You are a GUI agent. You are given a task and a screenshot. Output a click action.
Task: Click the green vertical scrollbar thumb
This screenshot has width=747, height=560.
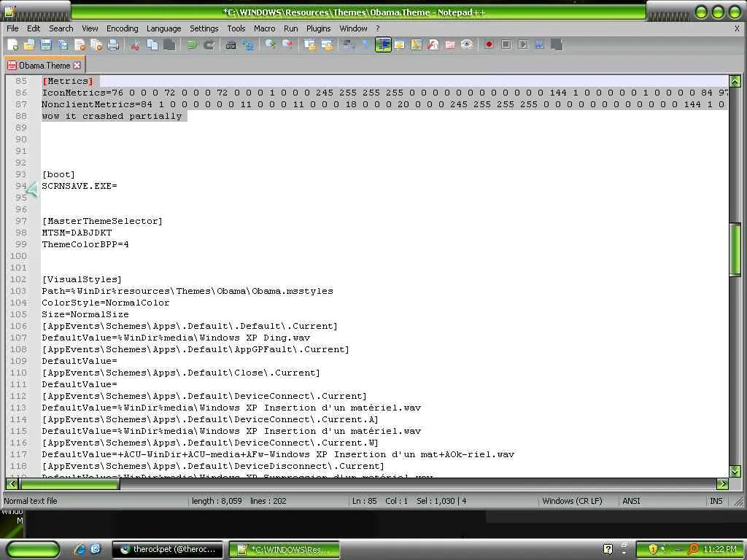[735, 249]
